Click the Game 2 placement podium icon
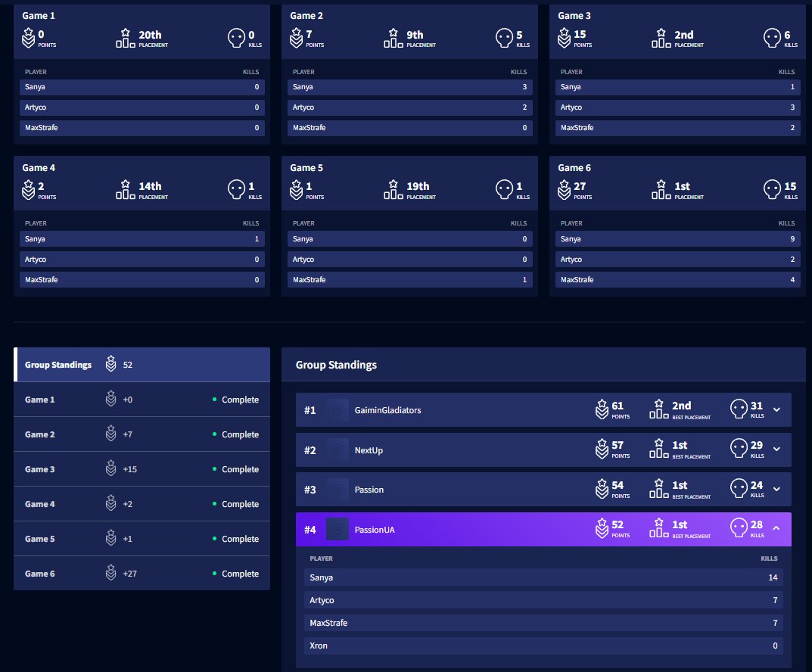812x672 pixels. click(x=393, y=38)
